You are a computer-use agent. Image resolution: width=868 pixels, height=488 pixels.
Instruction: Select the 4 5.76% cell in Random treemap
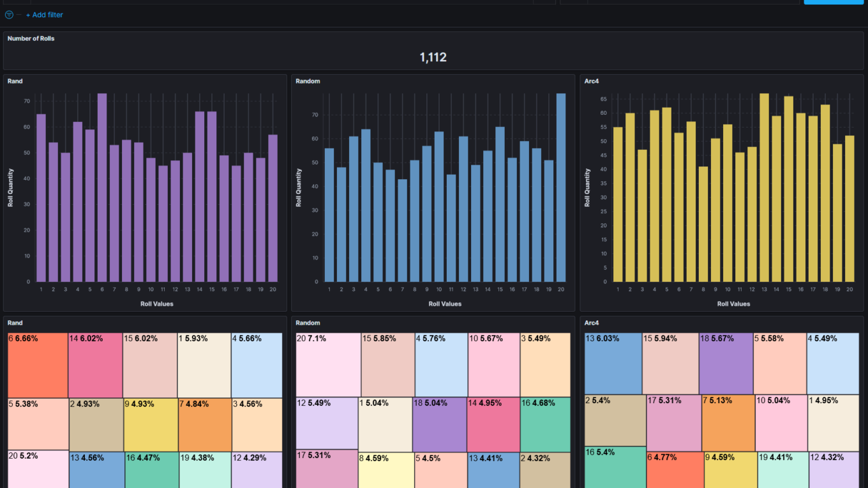[442, 365]
